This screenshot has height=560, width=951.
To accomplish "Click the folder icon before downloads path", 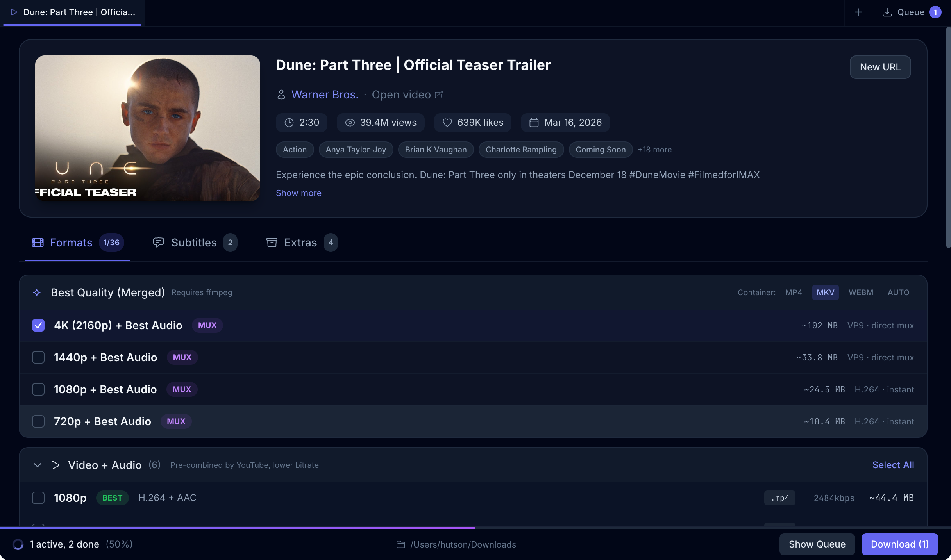I will (x=400, y=544).
